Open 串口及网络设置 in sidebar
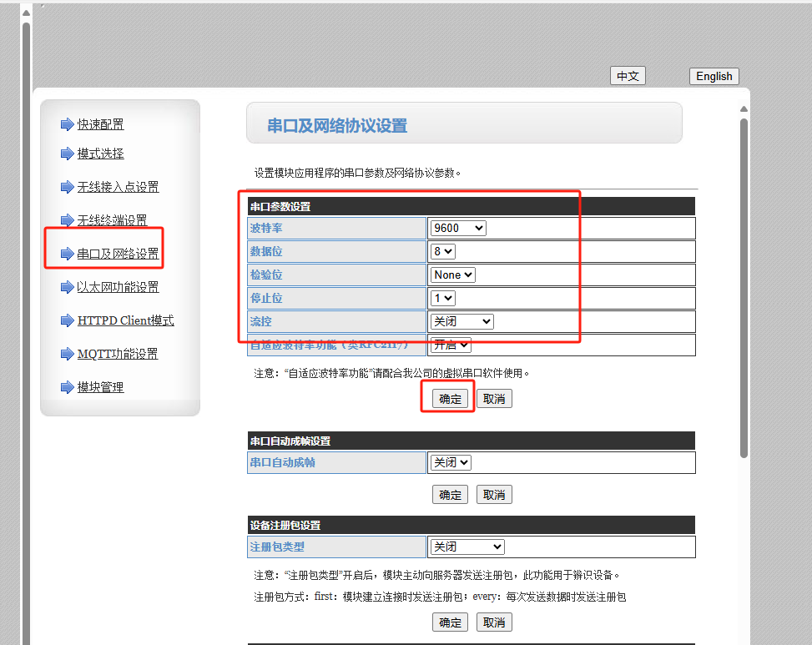The height and width of the screenshot is (645, 812). tap(118, 254)
